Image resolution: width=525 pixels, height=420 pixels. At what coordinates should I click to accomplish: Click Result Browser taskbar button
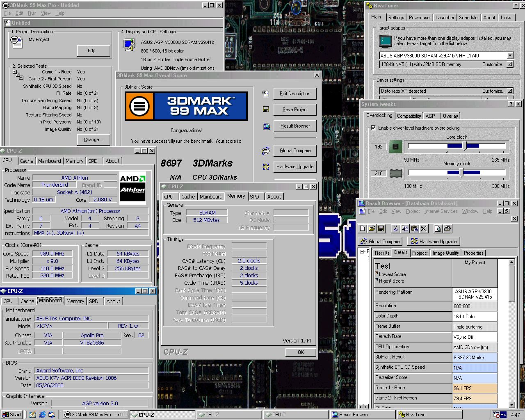point(363,415)
